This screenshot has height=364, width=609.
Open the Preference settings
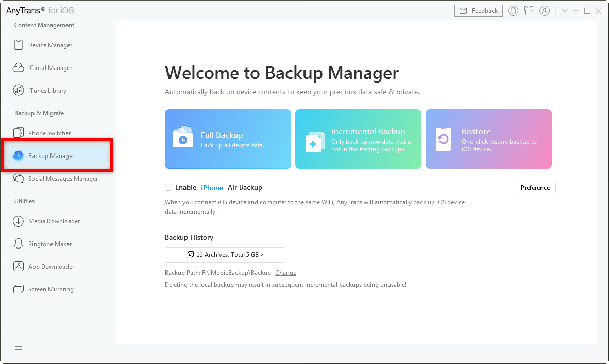535,187
